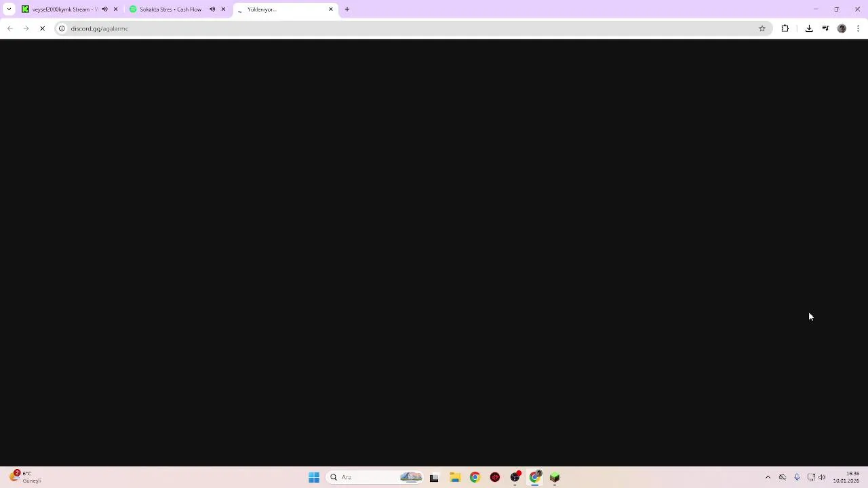Close the veysel2000kymk Stream tab
The height and width of the screenshot is (488, 868).
[115, 9]
